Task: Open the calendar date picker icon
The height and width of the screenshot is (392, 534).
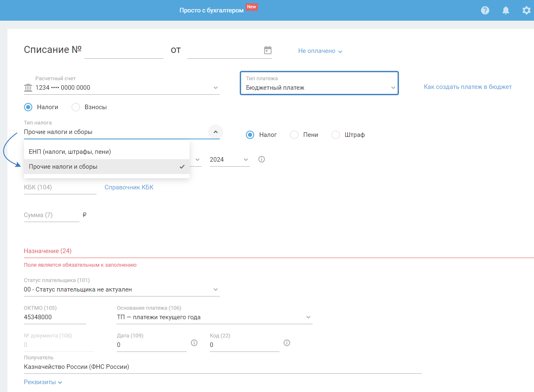Action: (268, 50)
